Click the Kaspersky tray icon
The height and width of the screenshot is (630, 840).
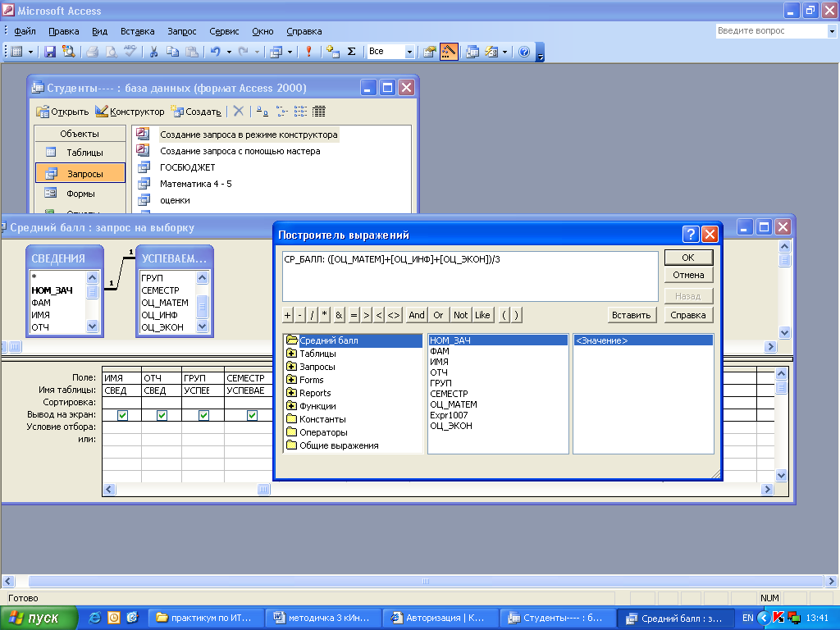pos(778,618)
